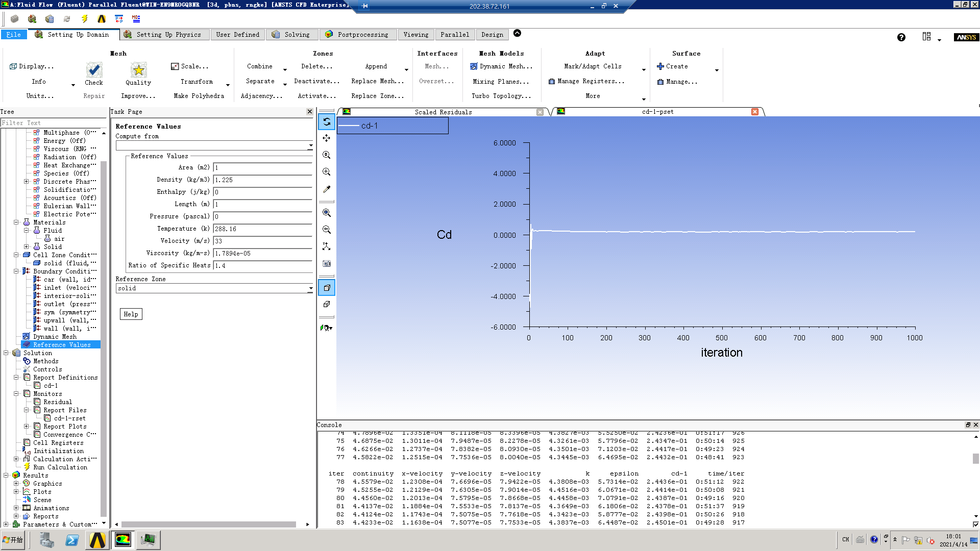Click the Help button in Task Page
The width and height of the screenshot is (980, 551).
[131, 314]
